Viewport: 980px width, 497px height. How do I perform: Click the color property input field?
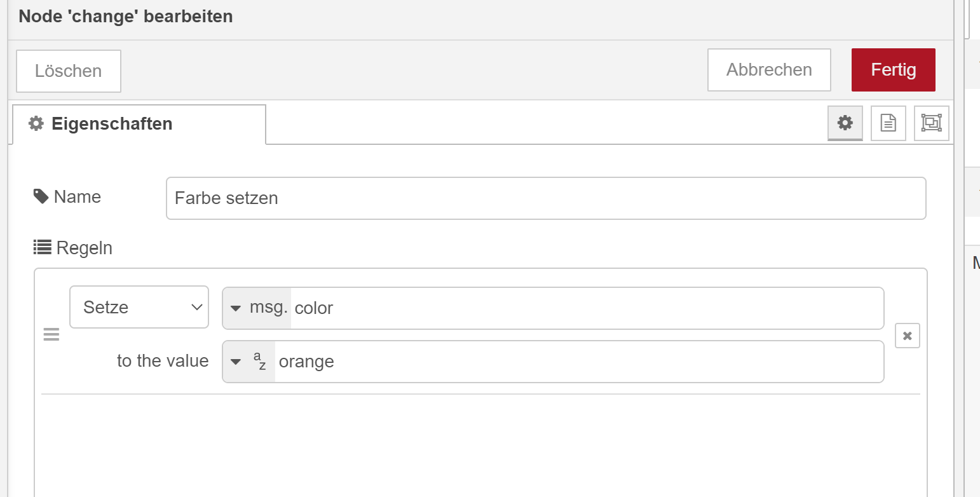[585, 308]
